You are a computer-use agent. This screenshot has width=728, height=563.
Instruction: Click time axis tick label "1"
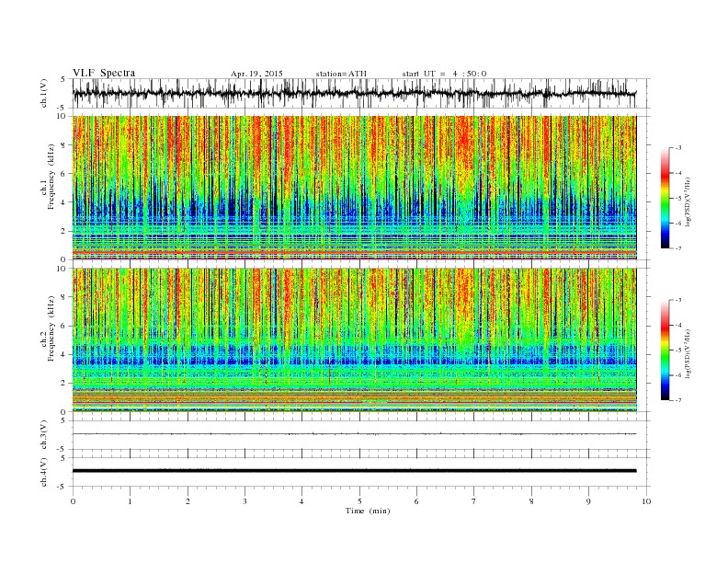(x=130, y=501)
